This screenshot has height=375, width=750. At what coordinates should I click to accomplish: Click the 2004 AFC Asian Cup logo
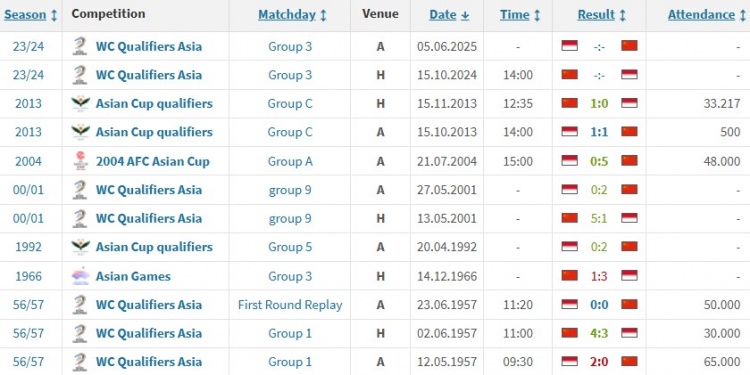[80, 161]
